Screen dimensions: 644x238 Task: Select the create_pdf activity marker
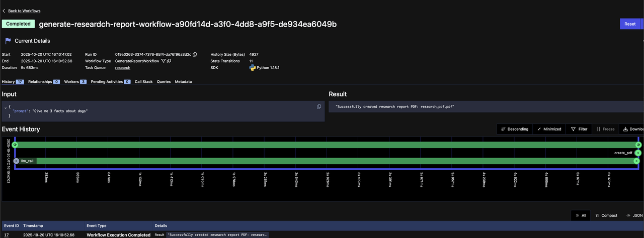[638, 153]
